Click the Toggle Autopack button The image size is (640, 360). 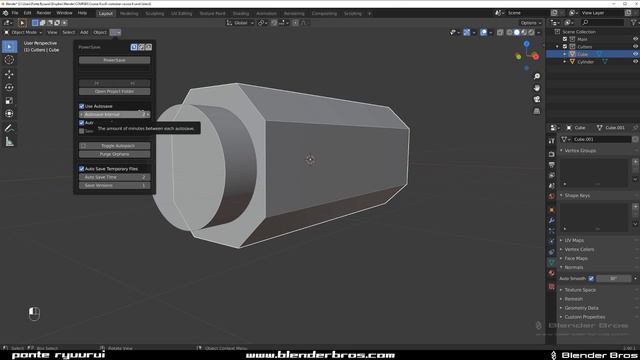[x=114, y=146]
